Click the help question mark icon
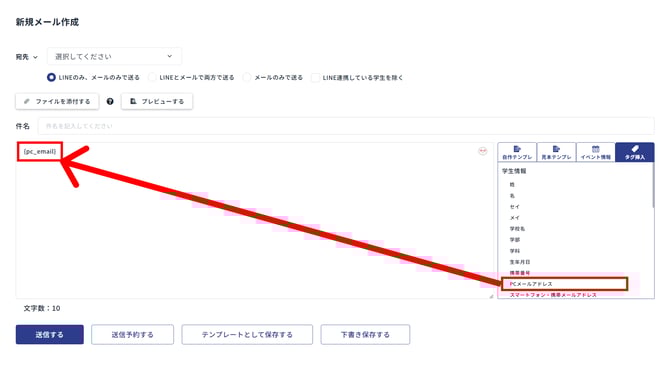The height and width of the screenshot is (369, 670). tap(110, 101)
